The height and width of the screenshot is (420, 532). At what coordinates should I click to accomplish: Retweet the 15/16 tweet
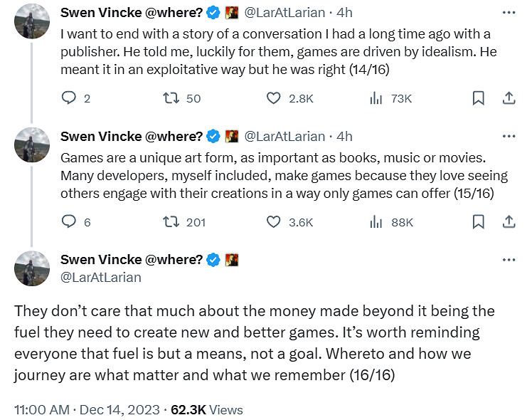171,222
